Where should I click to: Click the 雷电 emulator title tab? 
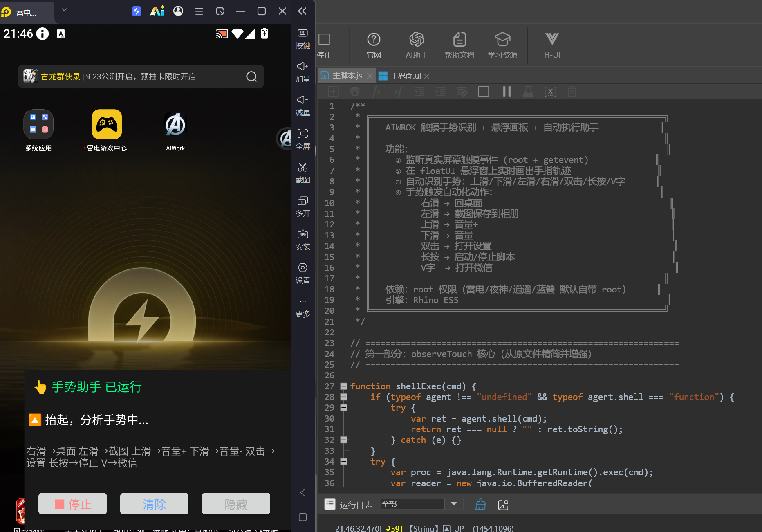click(x=27, y=12)
